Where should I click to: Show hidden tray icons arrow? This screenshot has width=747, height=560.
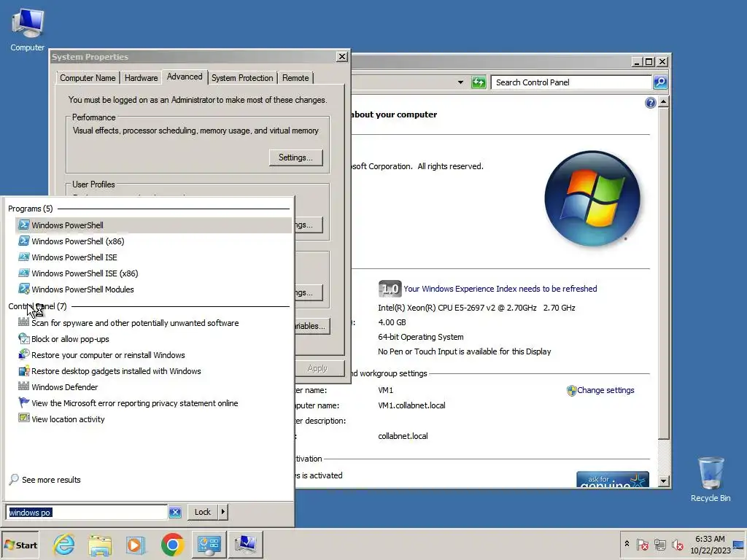pos(627,544)
